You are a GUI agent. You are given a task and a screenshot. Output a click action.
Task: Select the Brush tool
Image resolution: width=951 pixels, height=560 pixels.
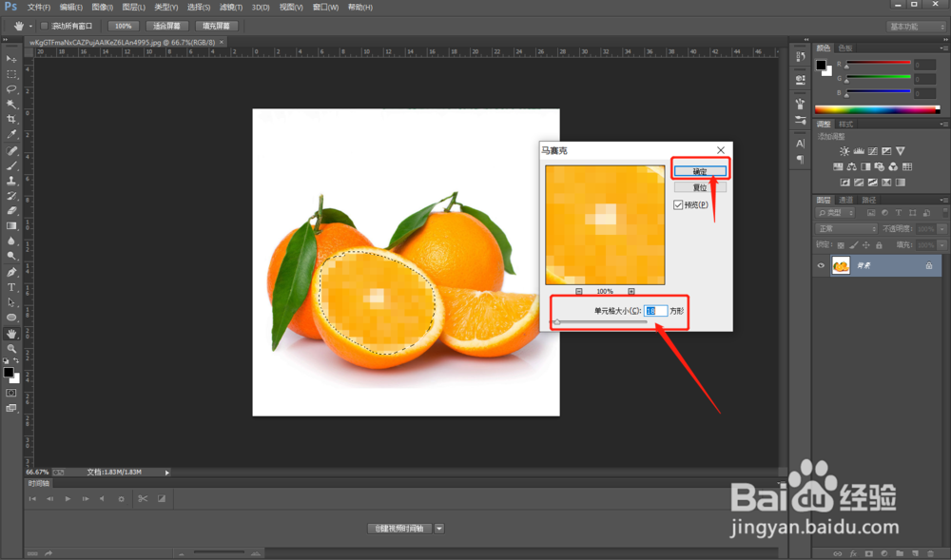(x=10, y=165)
